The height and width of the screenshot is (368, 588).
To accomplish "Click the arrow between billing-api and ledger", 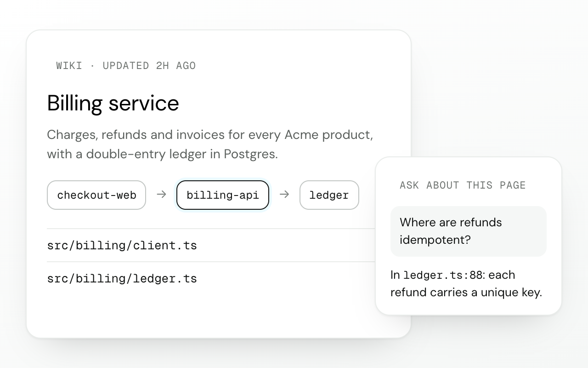I will click(284, 195).
